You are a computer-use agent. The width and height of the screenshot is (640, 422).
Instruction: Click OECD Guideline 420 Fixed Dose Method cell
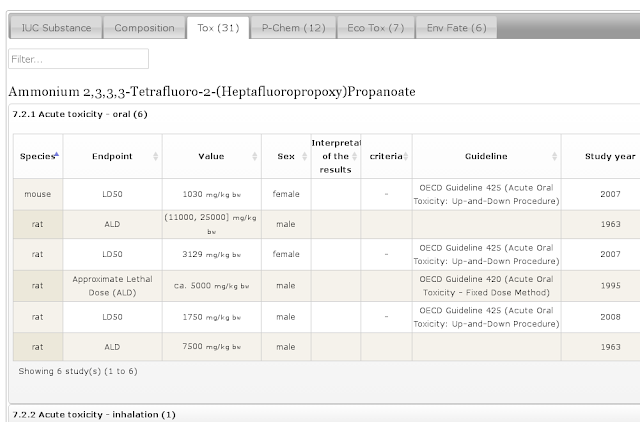(487, 286)
